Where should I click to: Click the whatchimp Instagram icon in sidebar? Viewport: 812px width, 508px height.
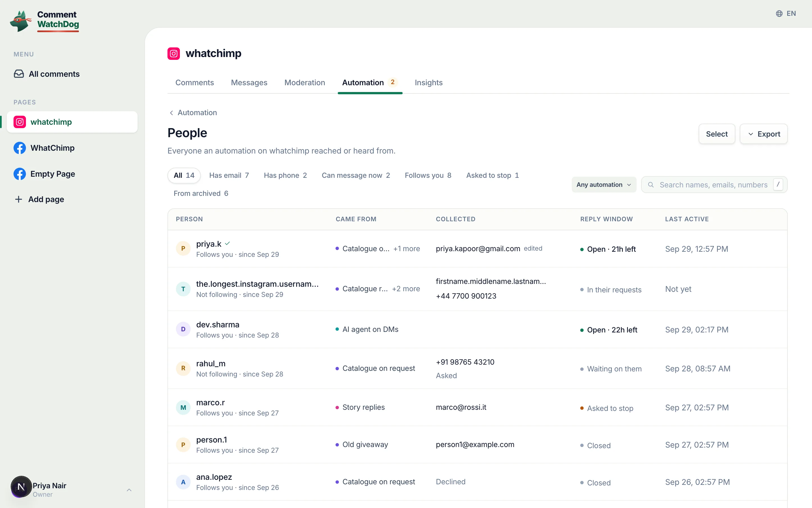20,122
